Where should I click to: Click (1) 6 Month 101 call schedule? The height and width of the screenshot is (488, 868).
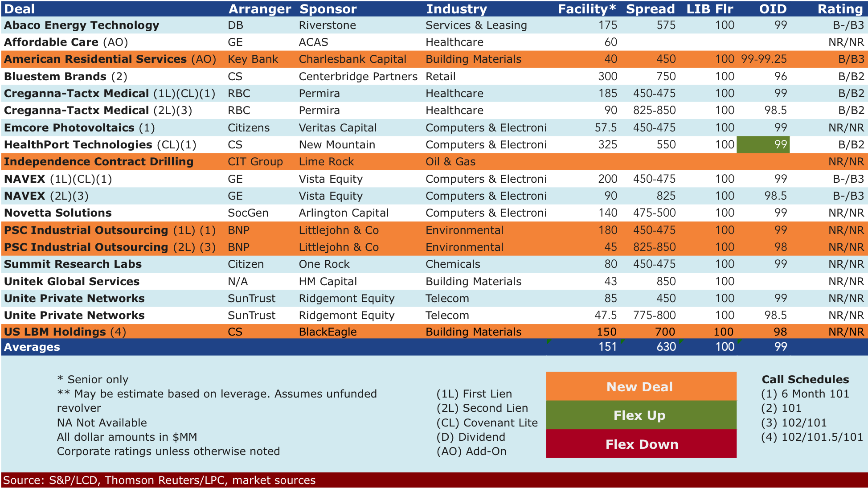[x=805, y=394]
